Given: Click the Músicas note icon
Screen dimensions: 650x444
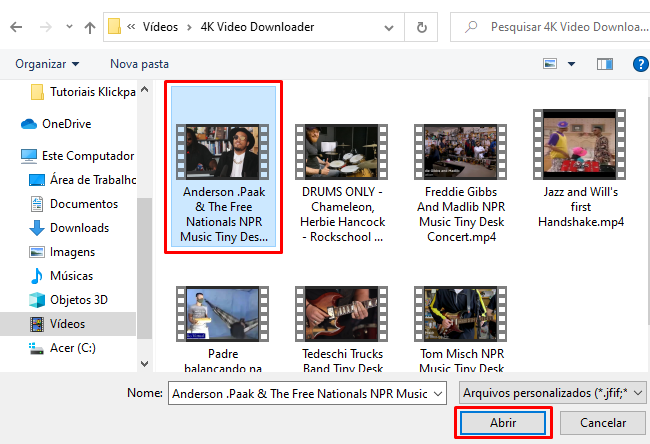Looking at the screenshot, I should pyautogui.click(x=37, y=276).
